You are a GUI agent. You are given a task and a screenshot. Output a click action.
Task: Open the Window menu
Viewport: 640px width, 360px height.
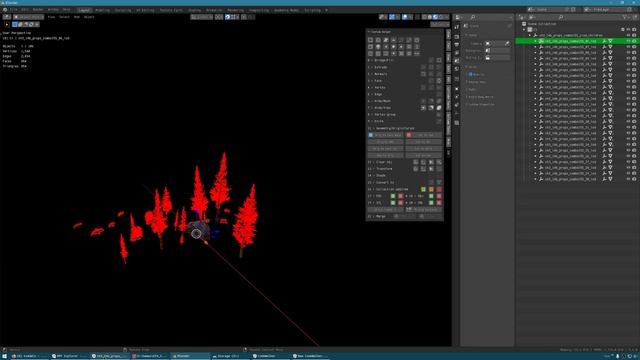[53, 10]
